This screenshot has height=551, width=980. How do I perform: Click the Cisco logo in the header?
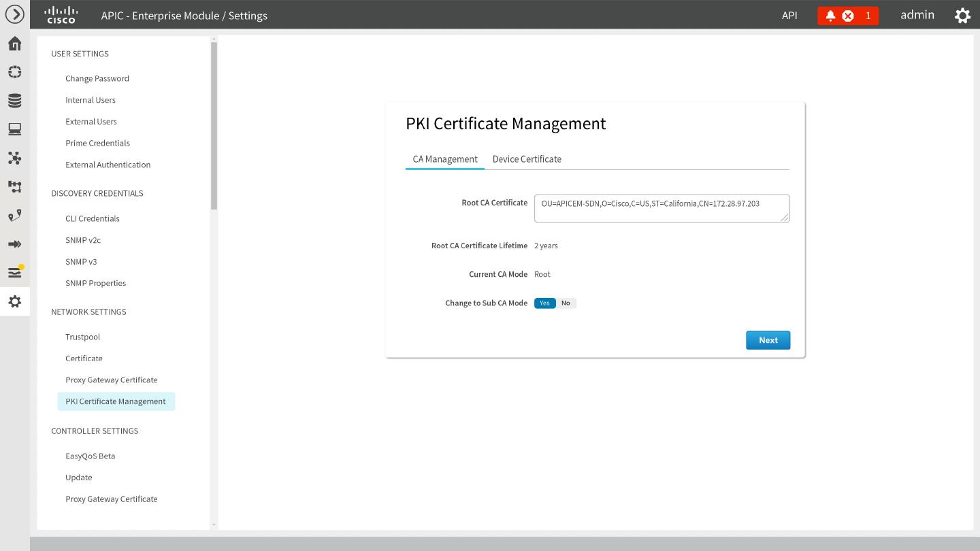pos(61,15)
